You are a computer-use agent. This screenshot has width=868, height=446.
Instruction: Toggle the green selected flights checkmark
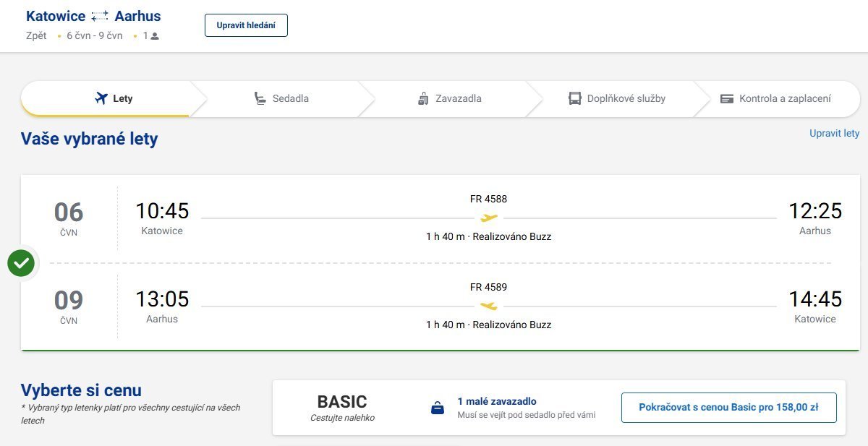click(21, 262)
